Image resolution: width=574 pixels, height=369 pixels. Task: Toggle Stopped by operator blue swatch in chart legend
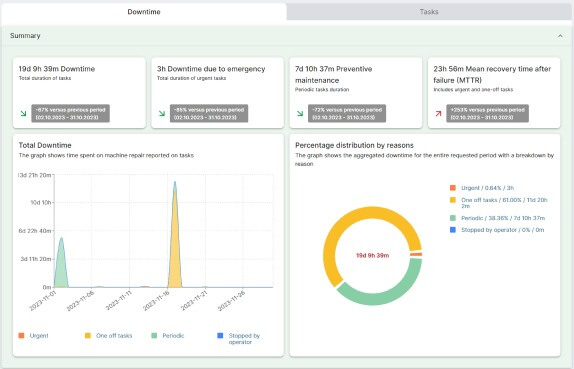point(220,335)
